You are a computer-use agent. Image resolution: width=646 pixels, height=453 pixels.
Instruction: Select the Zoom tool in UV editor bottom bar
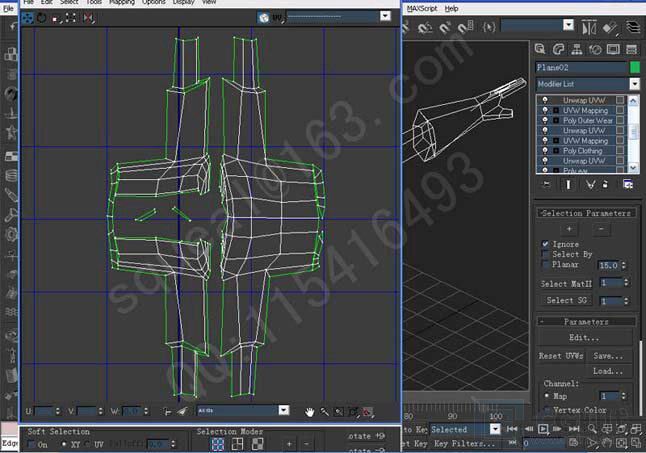[324, 411]
